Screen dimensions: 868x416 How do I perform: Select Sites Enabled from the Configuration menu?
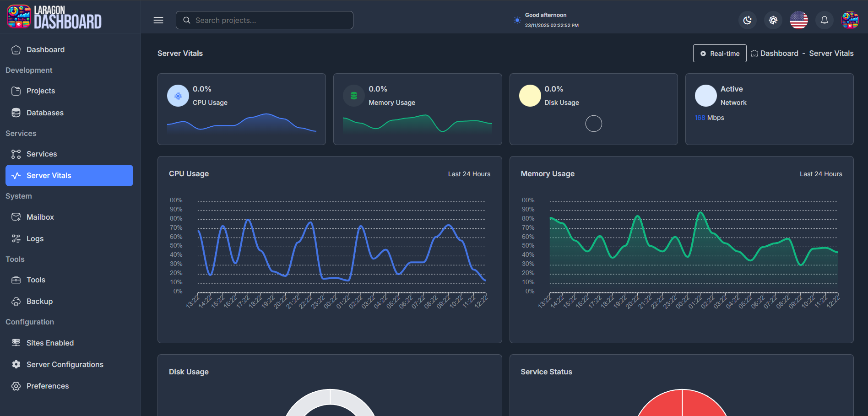point(50,343)
